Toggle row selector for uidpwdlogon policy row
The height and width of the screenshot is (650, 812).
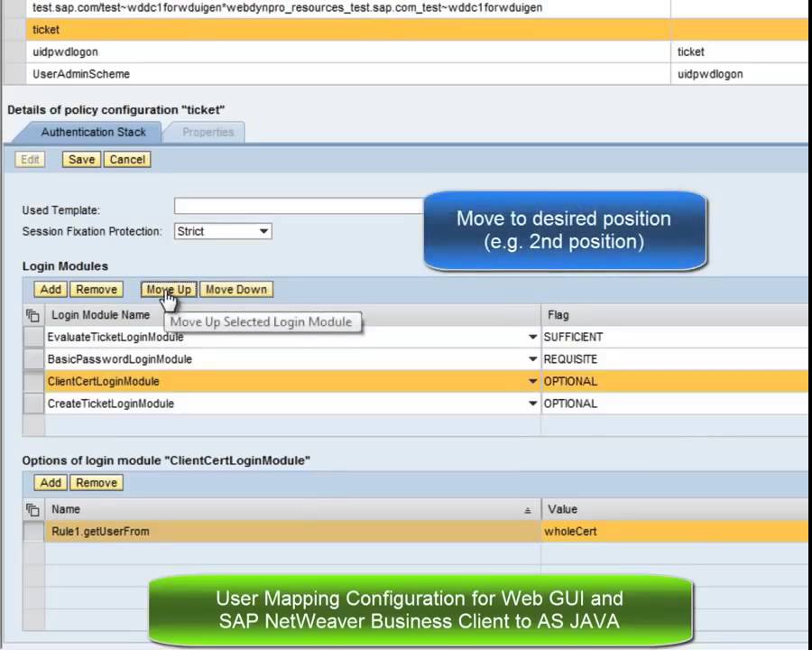(x=14, y=51)
